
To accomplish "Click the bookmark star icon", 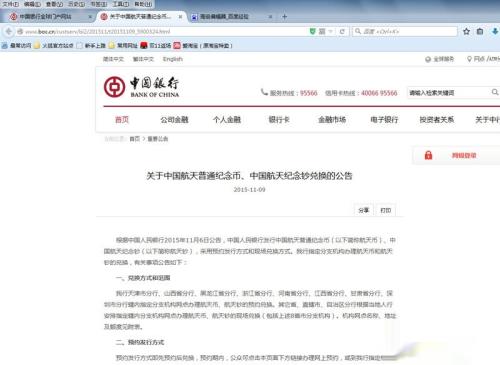I will pyautogui.click(x=466, y=31).
